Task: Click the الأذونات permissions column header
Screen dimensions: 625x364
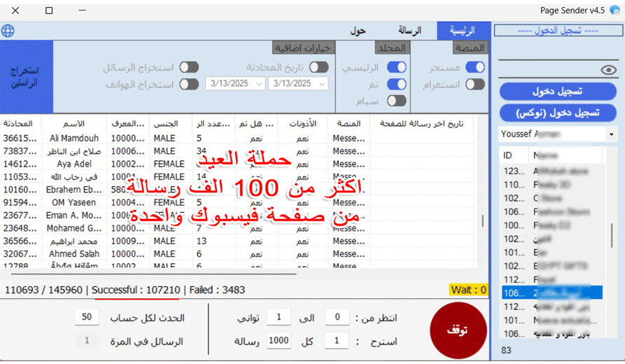Action: [x=302, y=124]
